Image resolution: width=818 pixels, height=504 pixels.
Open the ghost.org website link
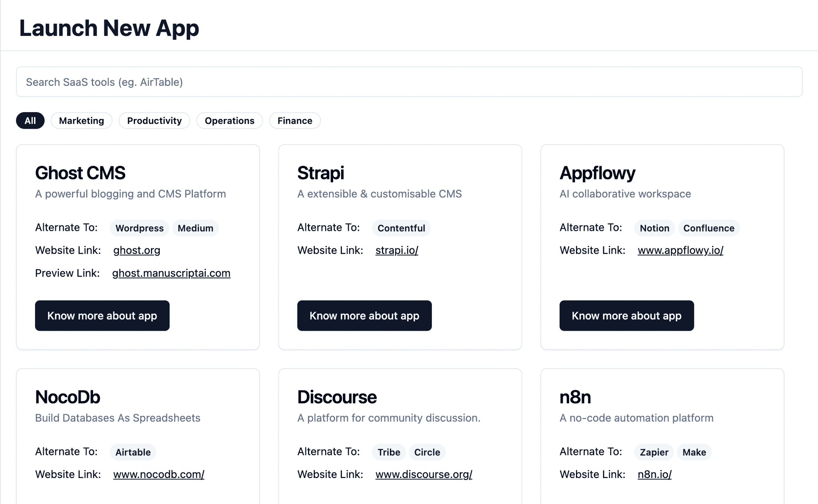point(136,250)
